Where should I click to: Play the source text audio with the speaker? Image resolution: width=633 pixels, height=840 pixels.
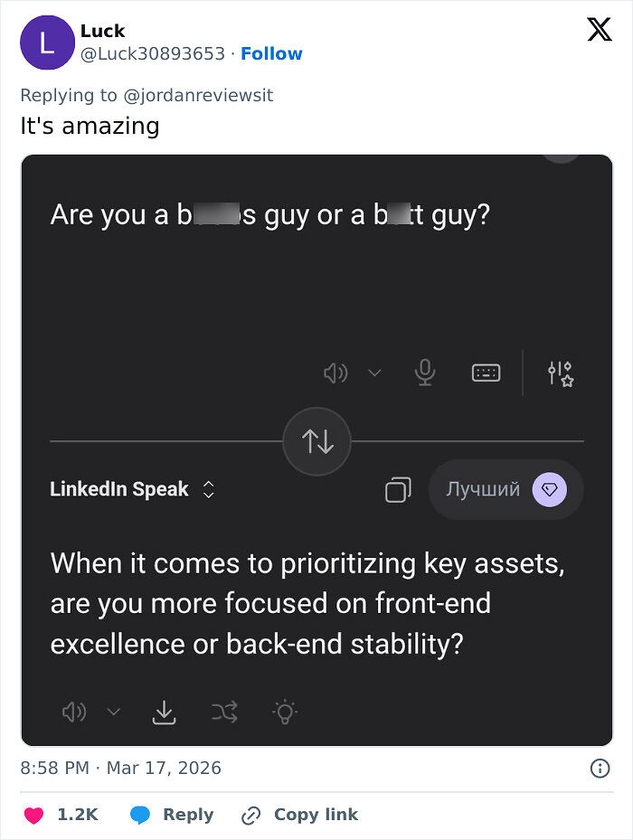(335, 372)
